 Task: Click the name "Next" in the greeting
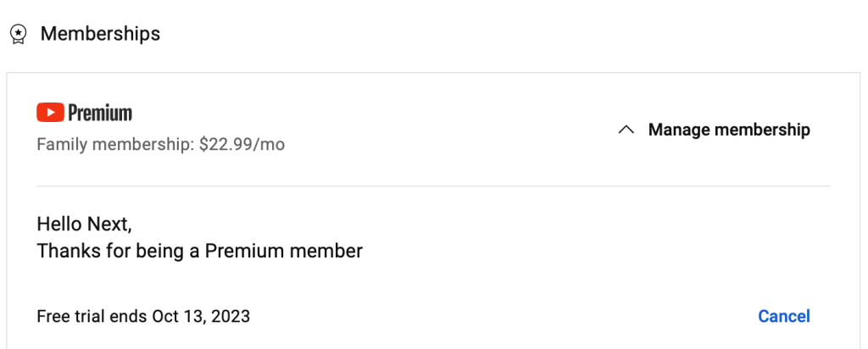coord(108,224)
